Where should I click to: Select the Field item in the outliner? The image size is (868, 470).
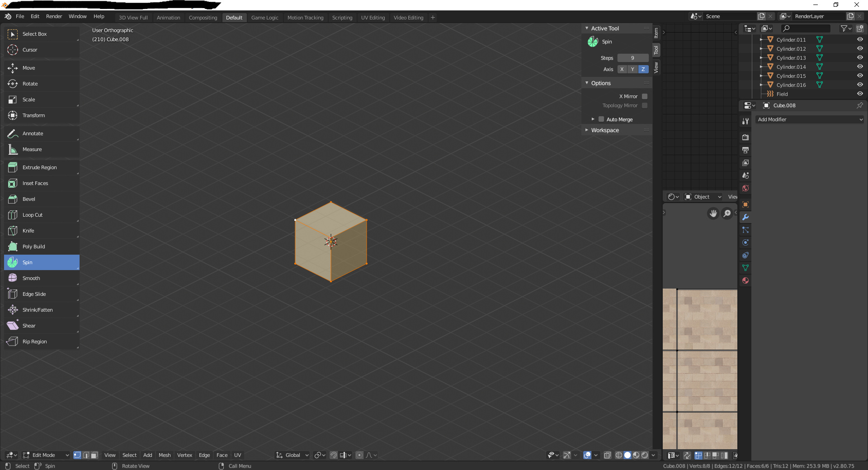[783, 94]
